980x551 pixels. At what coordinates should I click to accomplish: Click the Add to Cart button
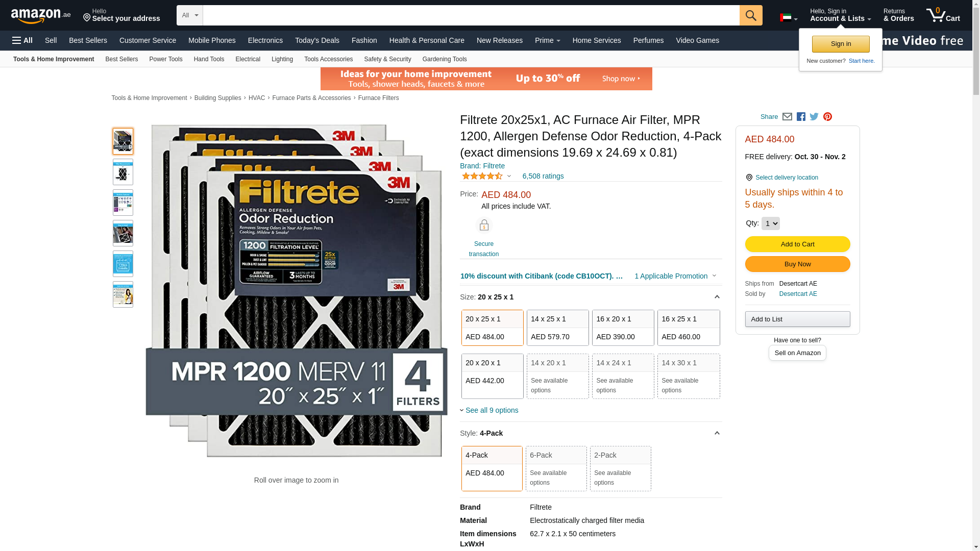tap(798, 244)
